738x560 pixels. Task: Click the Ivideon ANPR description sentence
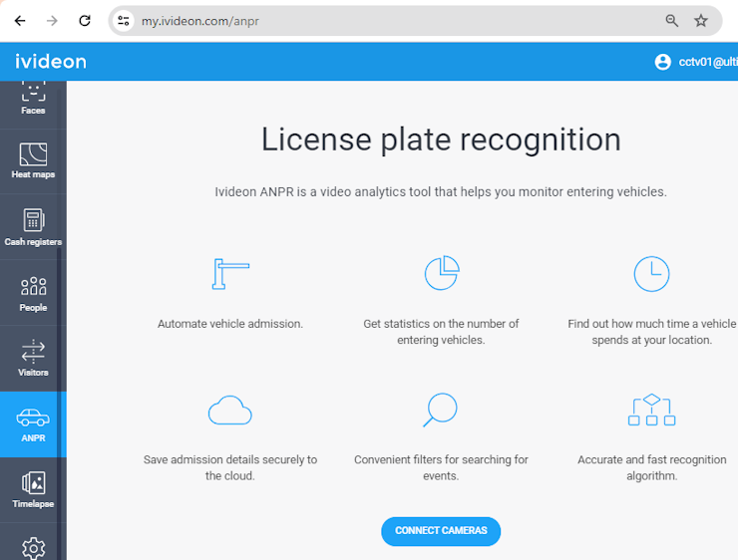pyautogui.click(x=441, y=192)
